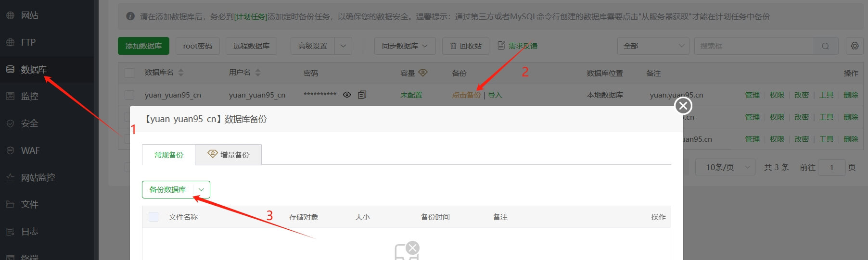Click 删除 in the third table row
The image size is (868, 260).
pyautogui.click(x=851, y=139)
